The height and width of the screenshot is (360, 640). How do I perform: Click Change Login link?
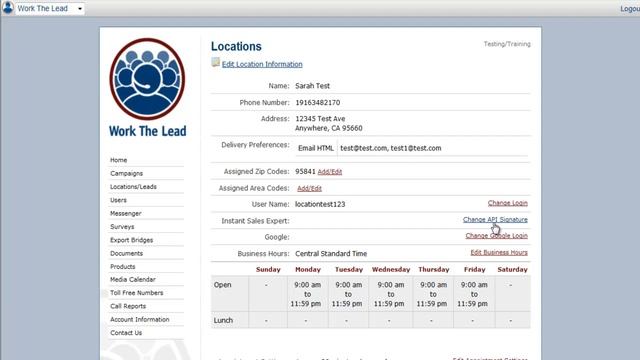click(x=508, y=203)
